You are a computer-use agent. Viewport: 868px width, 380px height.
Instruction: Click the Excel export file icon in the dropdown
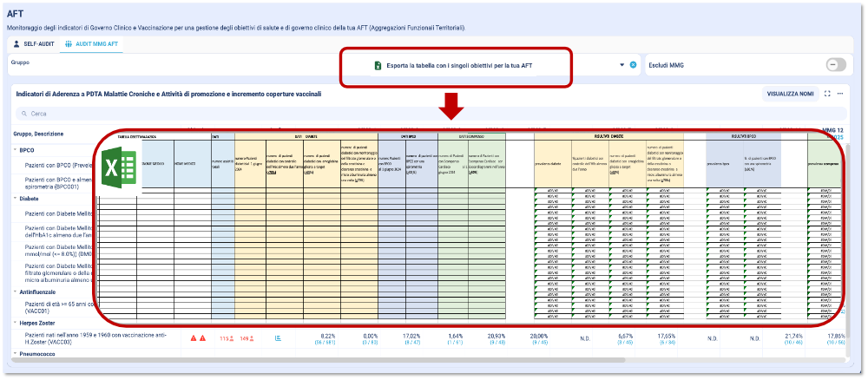tap(378, 66)
